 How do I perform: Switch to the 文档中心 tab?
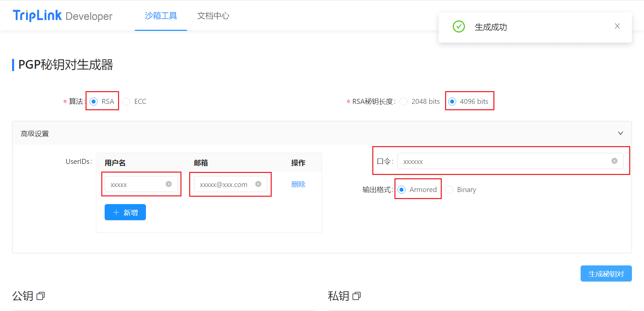click(213, 16)
